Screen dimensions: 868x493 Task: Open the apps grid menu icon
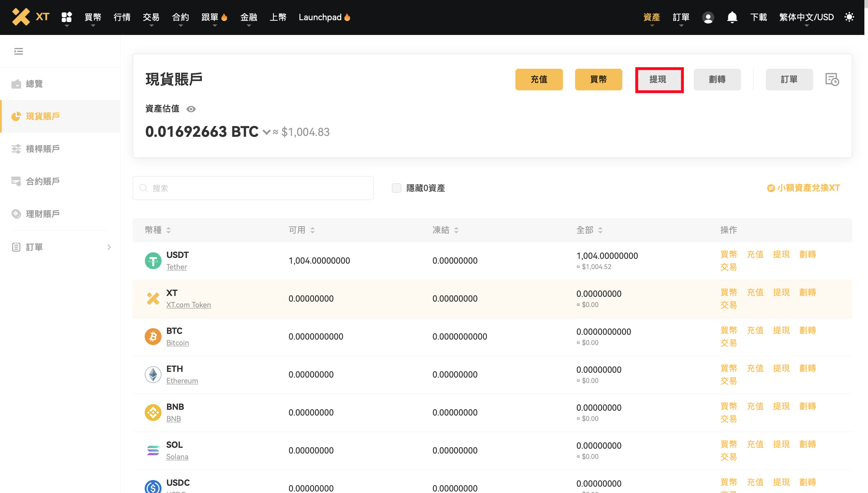[67, 17]
